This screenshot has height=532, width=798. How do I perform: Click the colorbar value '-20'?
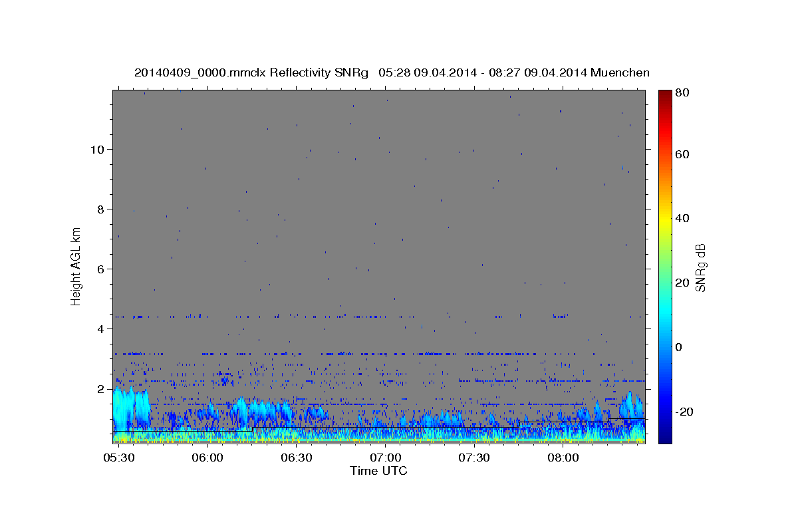684,412
